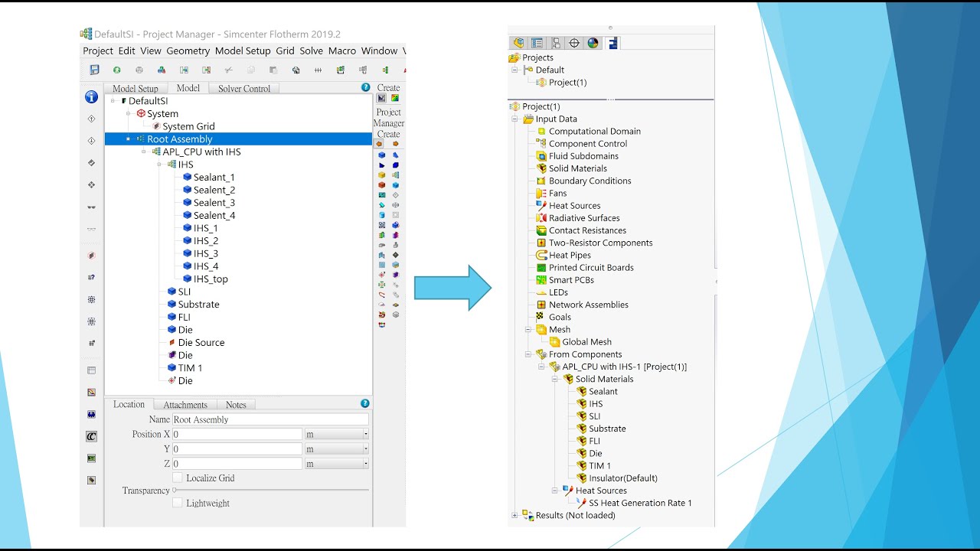The width and height of the screenshot is (980, 551).
Task: Click the hierarchy tab icon in right panel
Action: pyautogui.click(x=556, y=43)
